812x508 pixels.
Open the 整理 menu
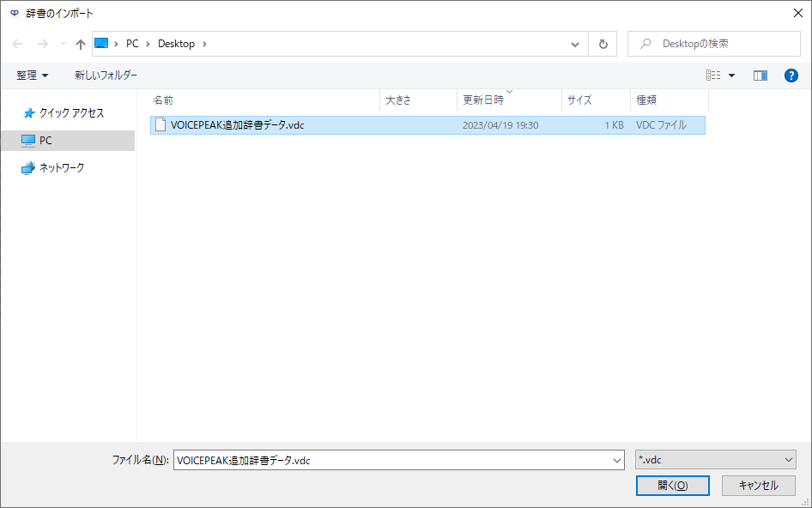click(x=32, y=76)
